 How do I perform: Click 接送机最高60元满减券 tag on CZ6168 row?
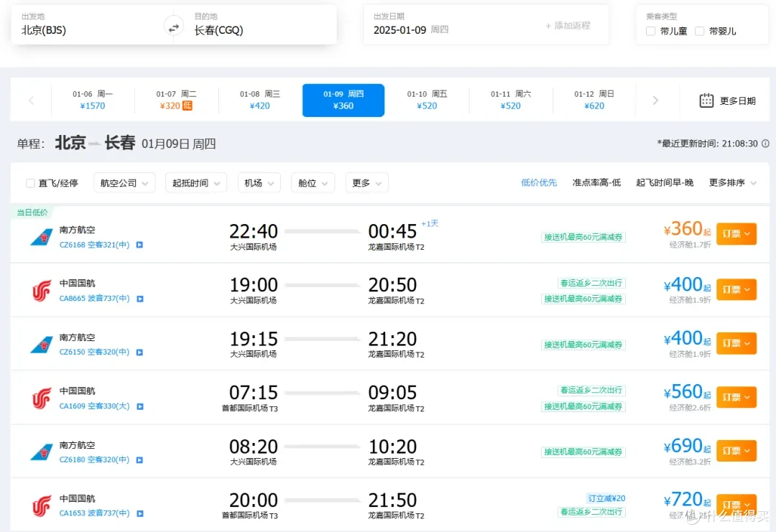583,238
